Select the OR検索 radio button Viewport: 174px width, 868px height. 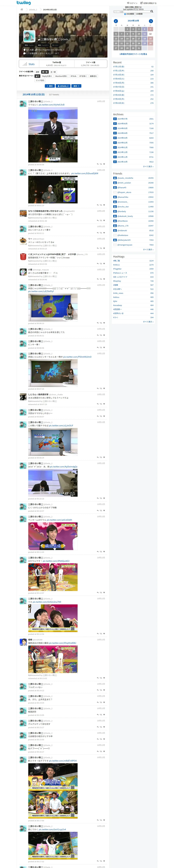coord(135,14)
